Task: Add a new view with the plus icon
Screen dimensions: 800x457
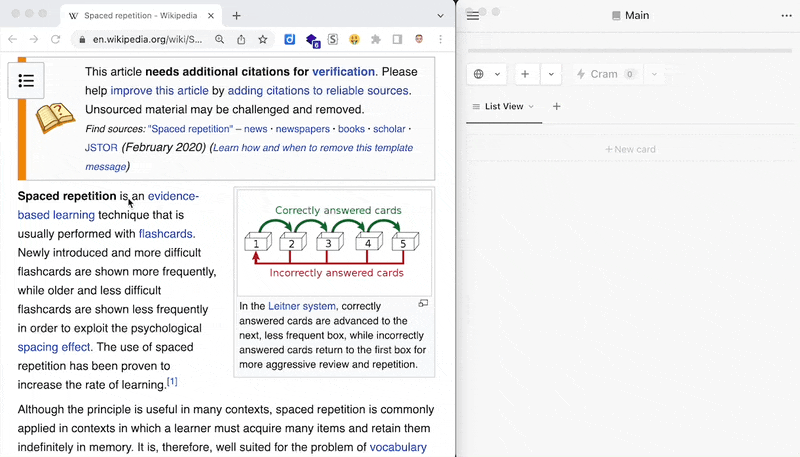Action: [x=557, y=106]
